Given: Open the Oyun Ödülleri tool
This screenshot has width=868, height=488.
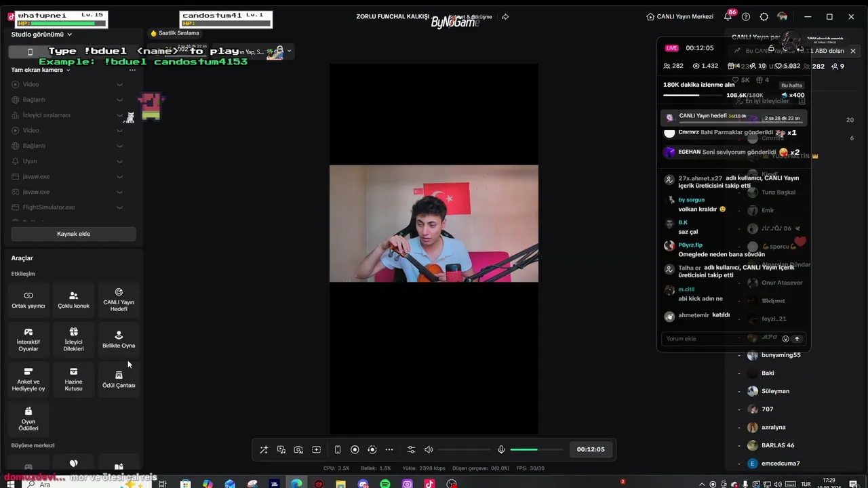Looking at the screenshot, I should 28,420.
